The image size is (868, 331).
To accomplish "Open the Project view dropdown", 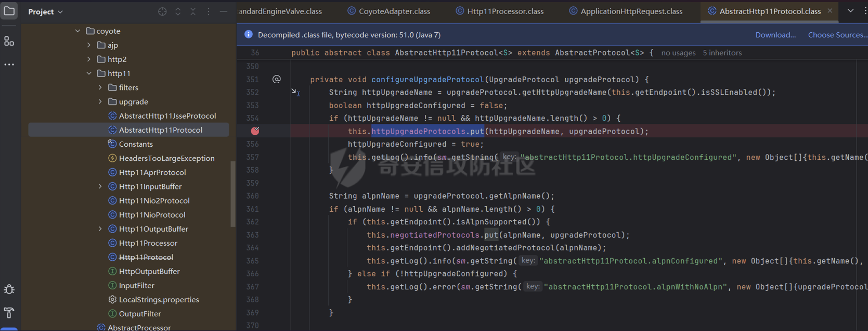I will point(46,11).
